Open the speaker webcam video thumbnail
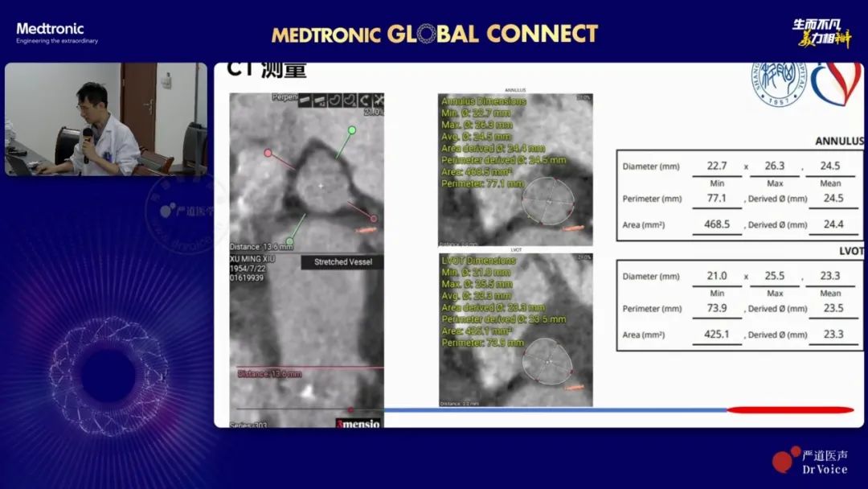The height and width of the screenshot is (489, 868). [x=106, y=119]
